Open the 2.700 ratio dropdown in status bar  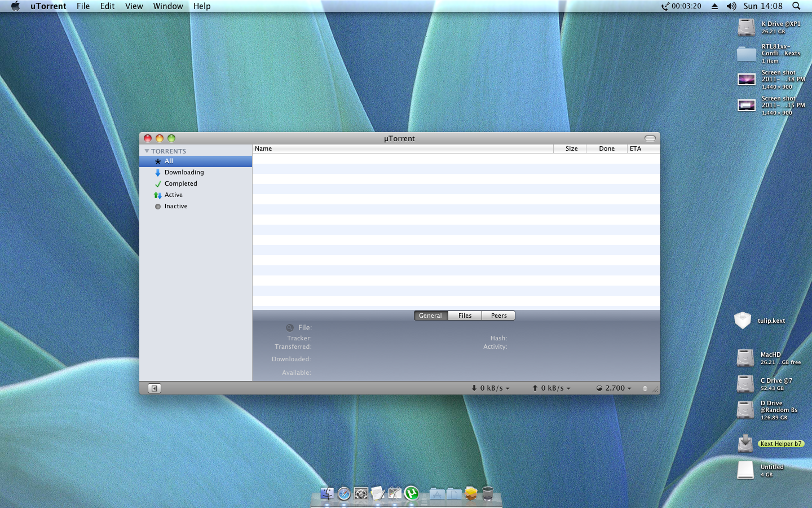click(x=614, y=388)
